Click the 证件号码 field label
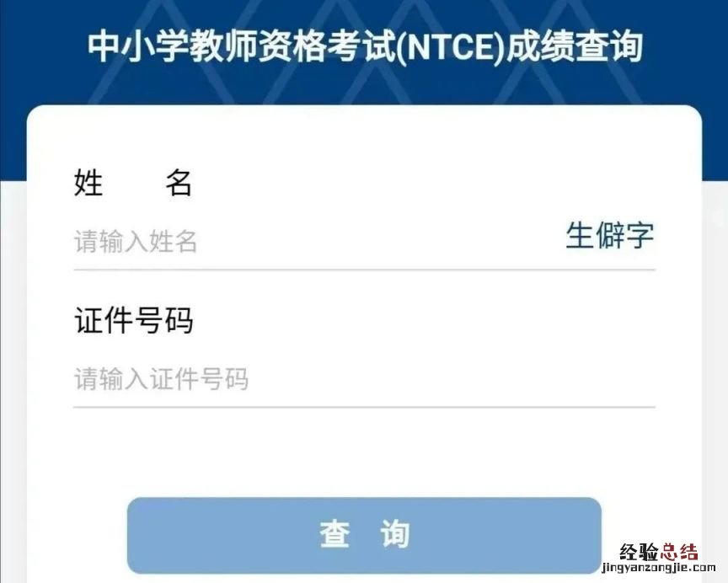 pos(133,320)
